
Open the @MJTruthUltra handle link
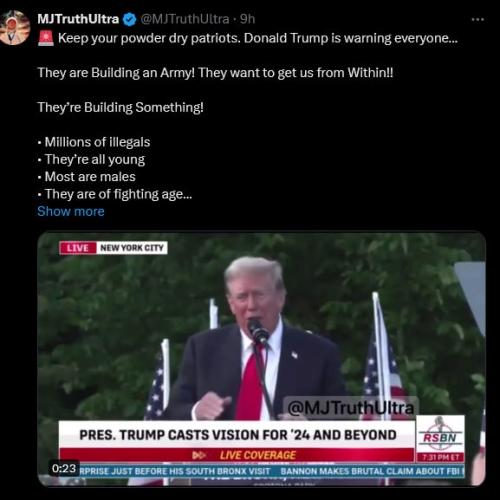tap(185, 19)
